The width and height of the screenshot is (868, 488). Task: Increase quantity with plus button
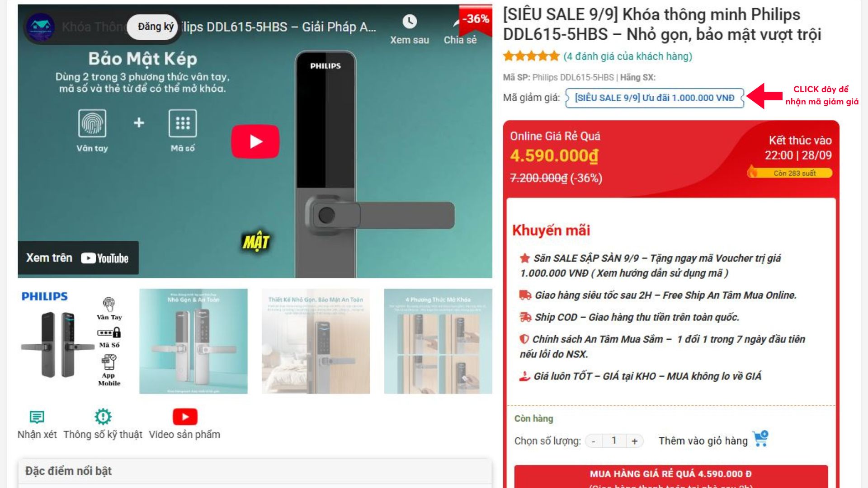pos(635,441)
